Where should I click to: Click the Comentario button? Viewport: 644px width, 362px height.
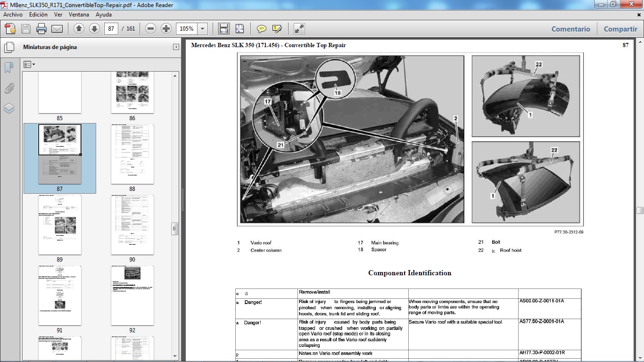(570, 29)
